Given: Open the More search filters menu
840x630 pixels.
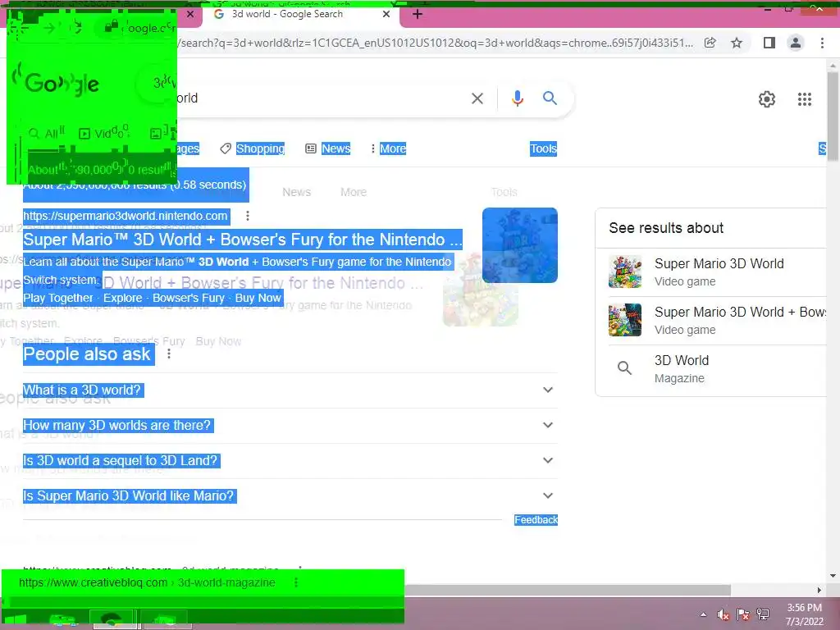Looking at the screenshot, I should (388, 149).
